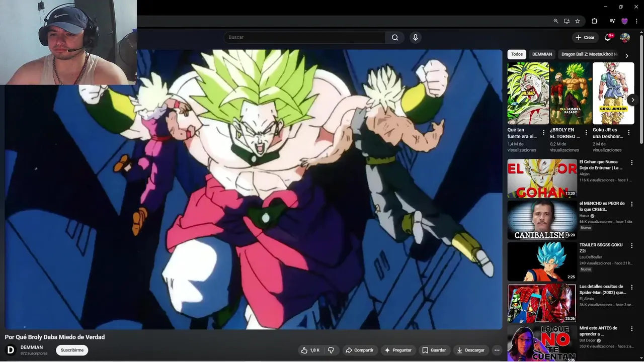Open options for 'TRAILER SSGSS GOKU' video
Image resolution: width=644 pixels, height=362 pixels.
[x=632, y=246]
